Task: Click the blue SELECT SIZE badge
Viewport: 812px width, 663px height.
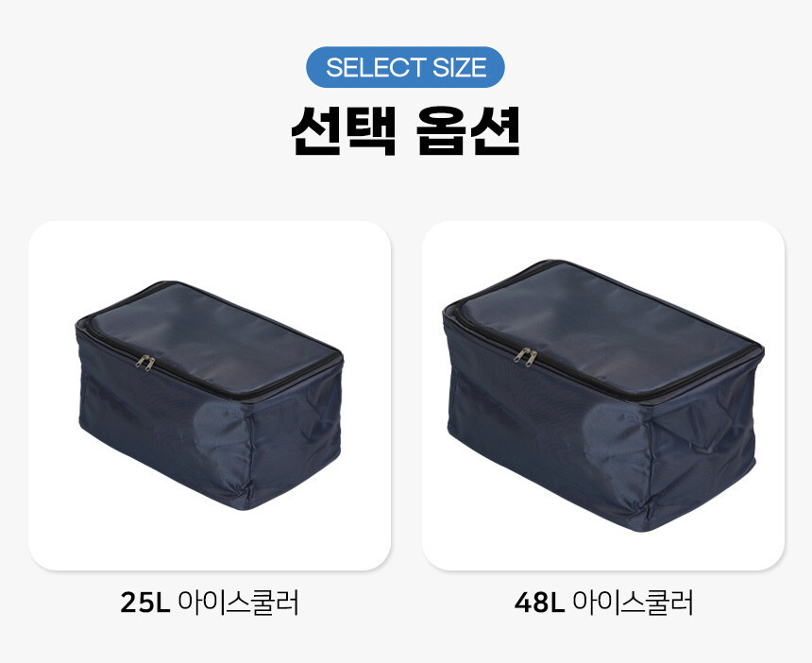Action: pos(405,67)
